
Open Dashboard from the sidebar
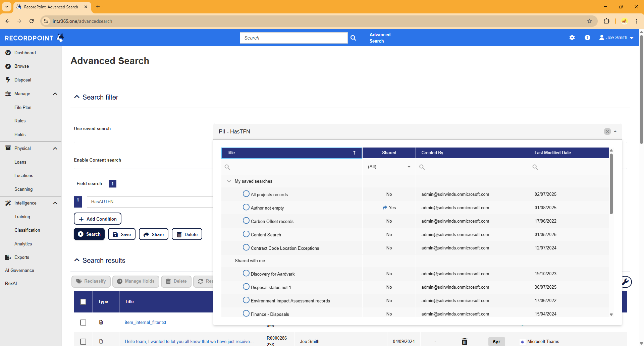pos(25,53)
